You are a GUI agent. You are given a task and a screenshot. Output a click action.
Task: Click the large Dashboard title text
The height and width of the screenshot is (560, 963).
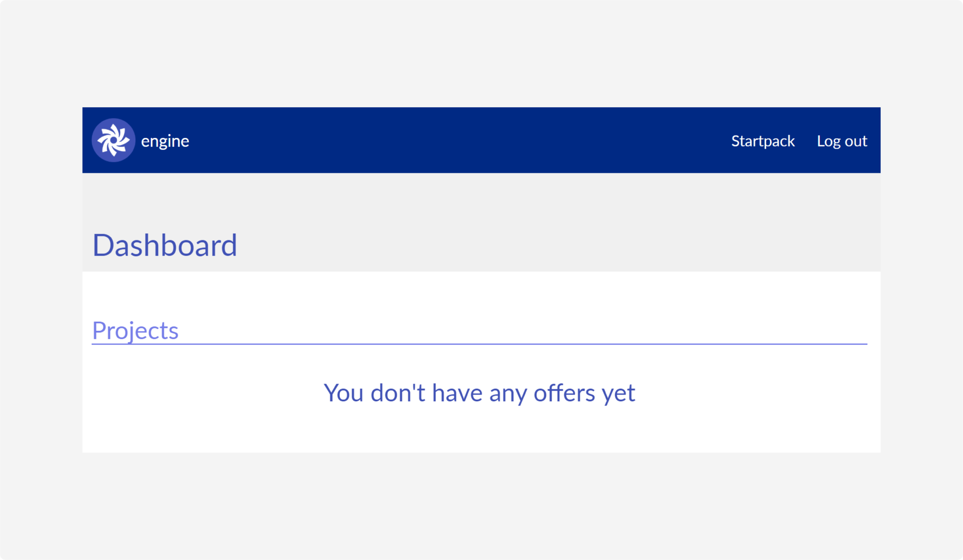coord(164,245)
